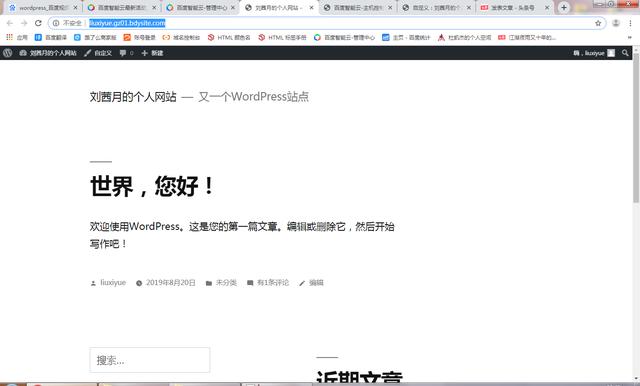
Task: Open the 世界，您好！ post title
Action: click(152, 186)
